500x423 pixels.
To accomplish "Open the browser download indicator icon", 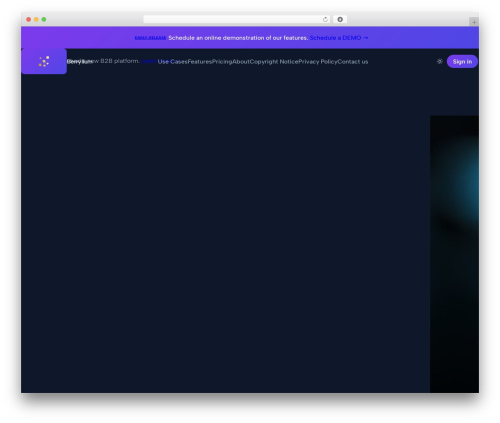I will [340, 19].
